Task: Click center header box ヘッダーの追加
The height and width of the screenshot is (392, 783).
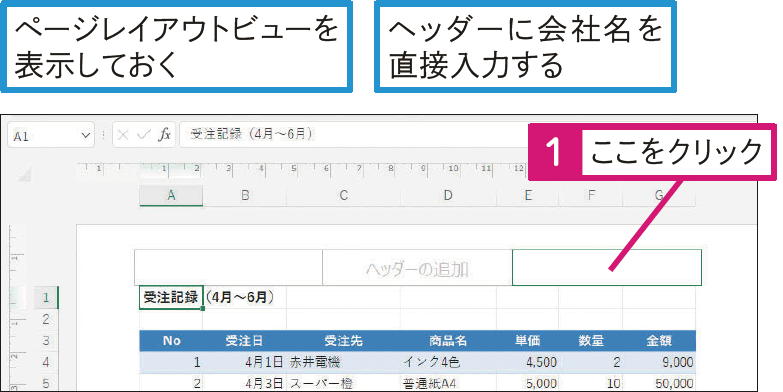Action: tap(417, 268)
